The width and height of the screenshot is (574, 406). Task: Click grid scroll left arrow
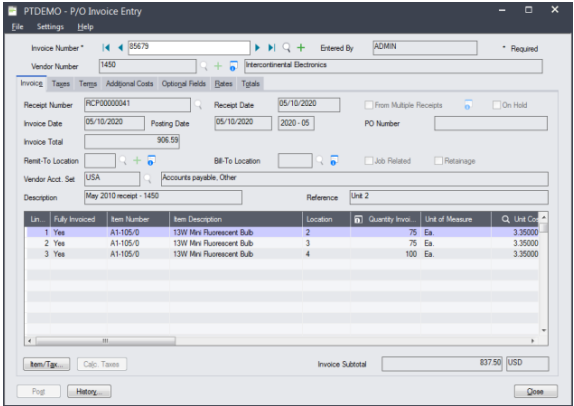(30, 341)
